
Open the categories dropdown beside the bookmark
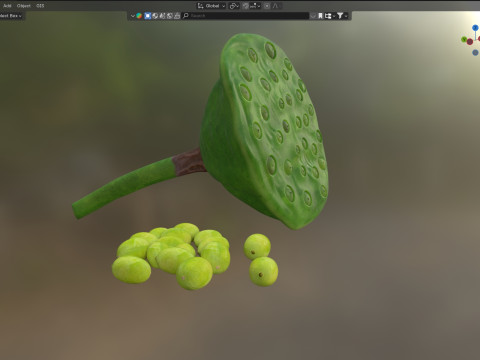click(x=330, y=16)
